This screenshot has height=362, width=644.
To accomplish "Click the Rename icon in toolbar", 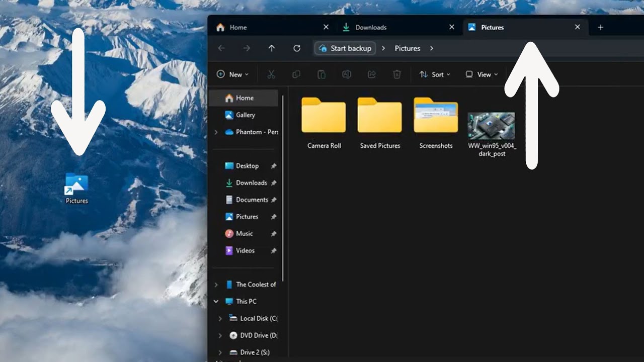I will tap(347, 74).
